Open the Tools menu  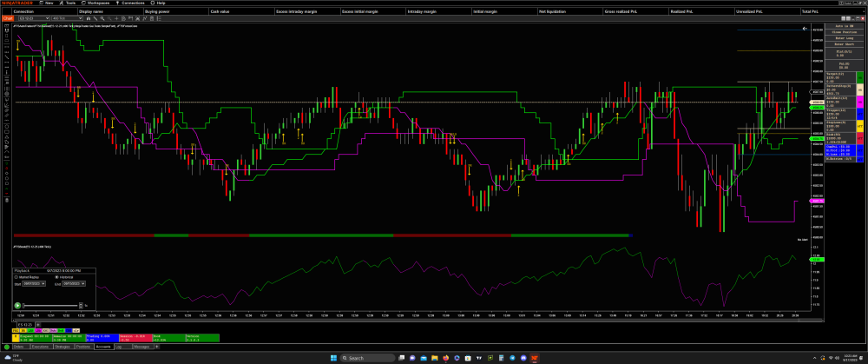[x=70, y=3]
